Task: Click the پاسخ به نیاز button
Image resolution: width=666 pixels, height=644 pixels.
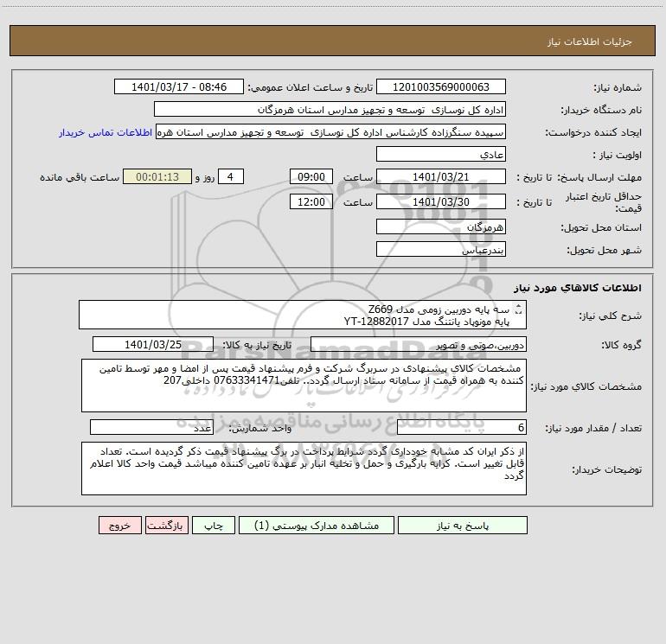Action: tap(462, 525)
